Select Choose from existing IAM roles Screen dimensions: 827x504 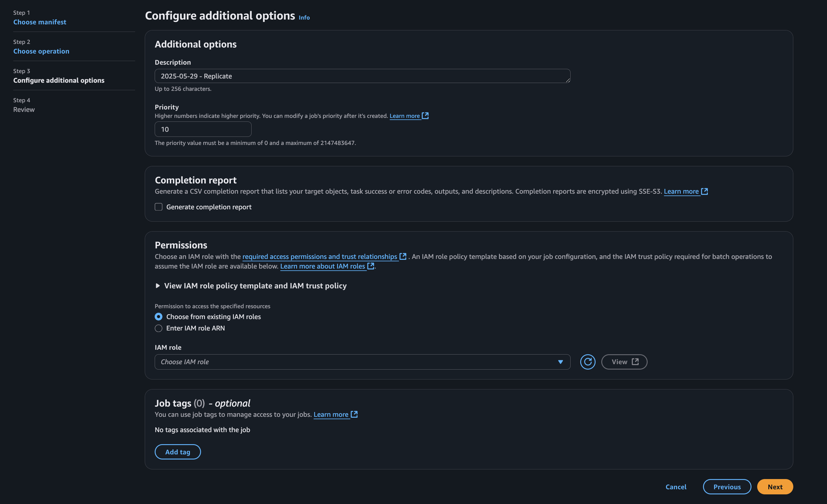click(x=158, y=317)
